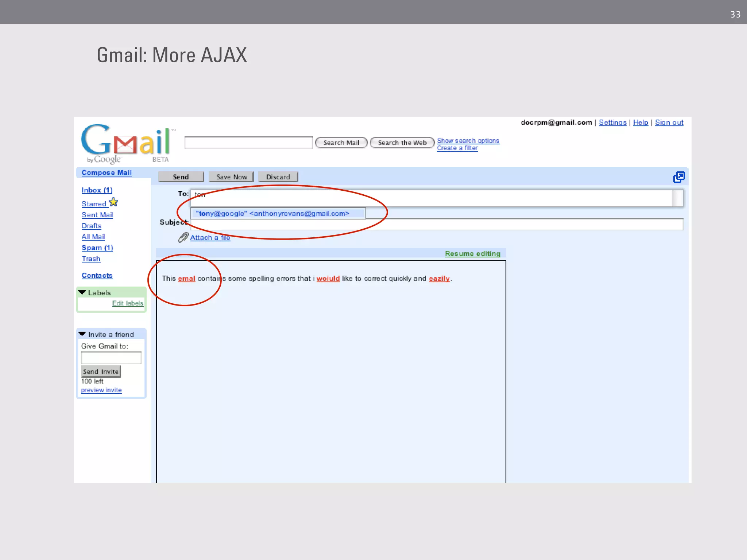Collapse the Invite a friend triangle
The width and height of the screenshot is (747, 560).
coord(82,334)
